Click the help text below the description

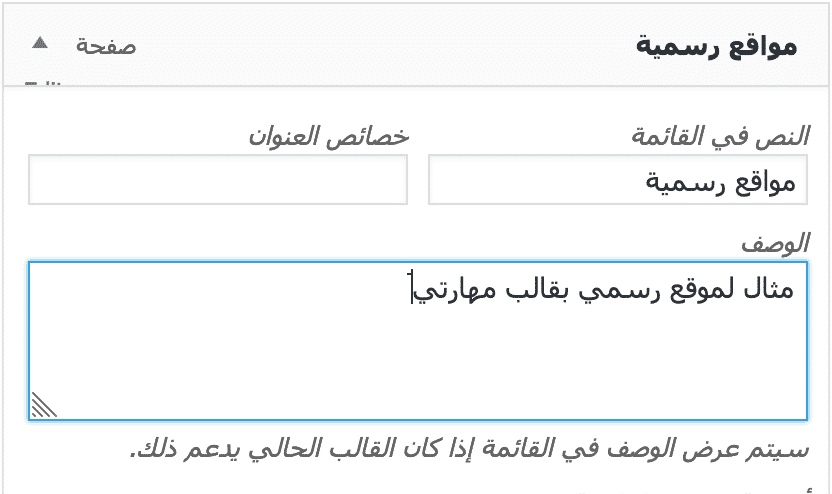(x=468, y=450)
